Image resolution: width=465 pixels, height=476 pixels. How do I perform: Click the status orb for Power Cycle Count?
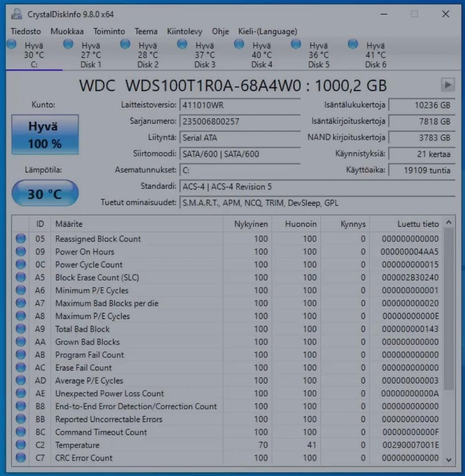coord(21,264)
